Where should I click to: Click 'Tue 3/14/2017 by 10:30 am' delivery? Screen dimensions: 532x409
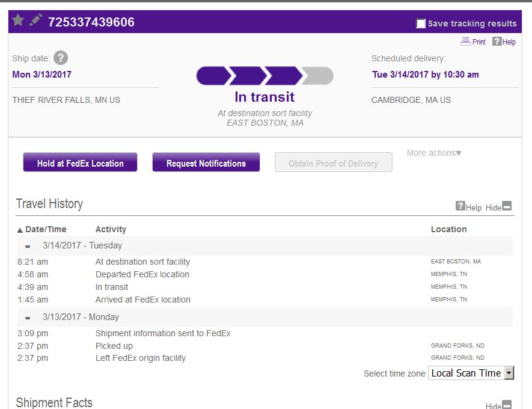[x=426, y=75]
